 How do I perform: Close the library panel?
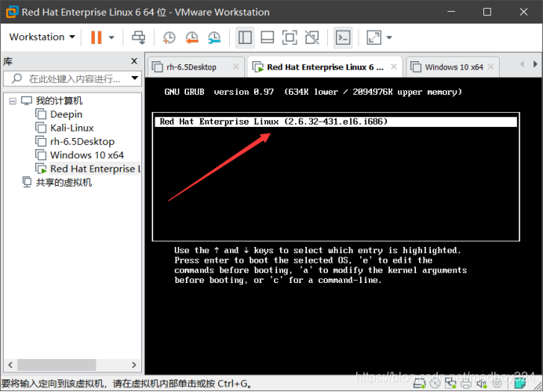pyautogui.click(x=134, y=61)
